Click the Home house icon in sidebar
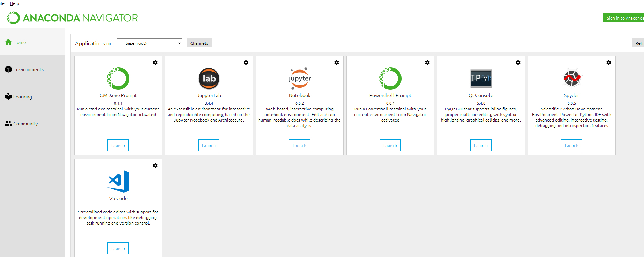644x257 pixels. (x=8, y=42)
